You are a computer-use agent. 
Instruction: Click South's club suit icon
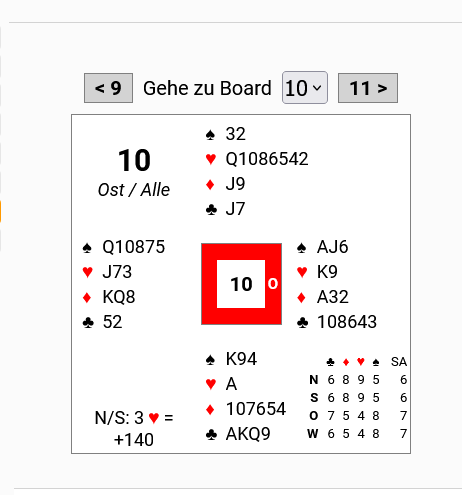[211, 434]
